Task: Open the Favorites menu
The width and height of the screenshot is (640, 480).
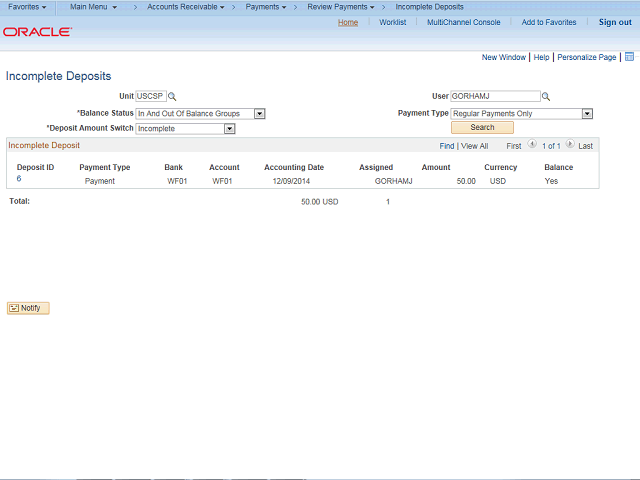Action: tap(27, 7)
